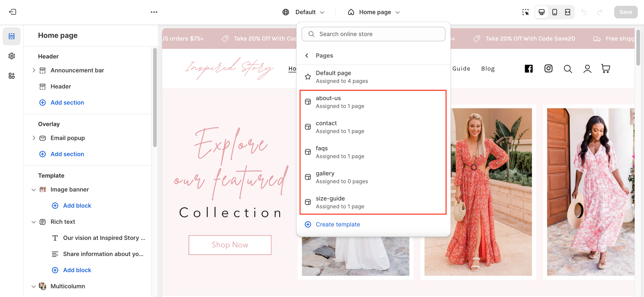The width and height of the screenshot is (644, 297).
Task: Select the Sections panel icon
Action: click(x=11, y=36)
